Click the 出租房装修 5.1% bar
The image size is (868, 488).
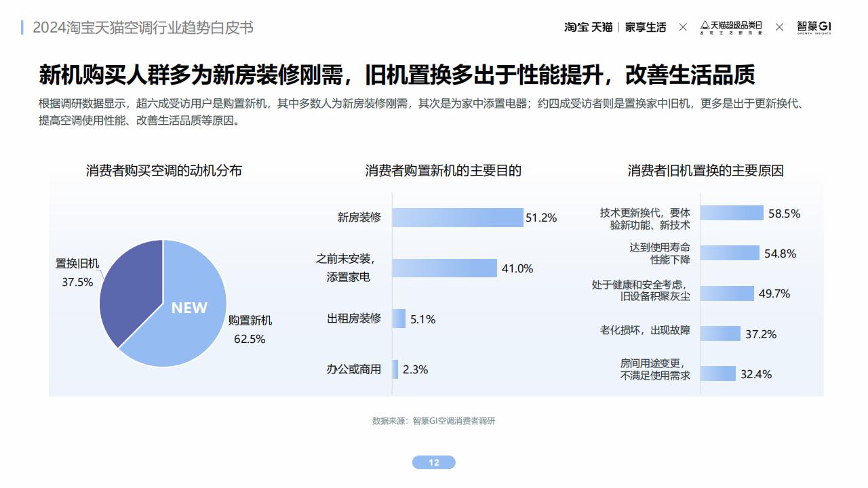pos(399,319)
